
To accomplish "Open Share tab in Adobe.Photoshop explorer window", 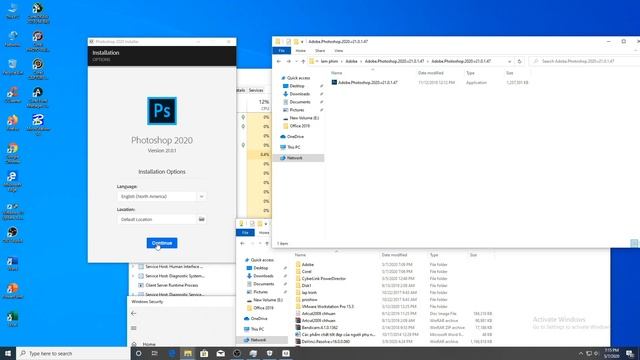I will tap(320, 51).
